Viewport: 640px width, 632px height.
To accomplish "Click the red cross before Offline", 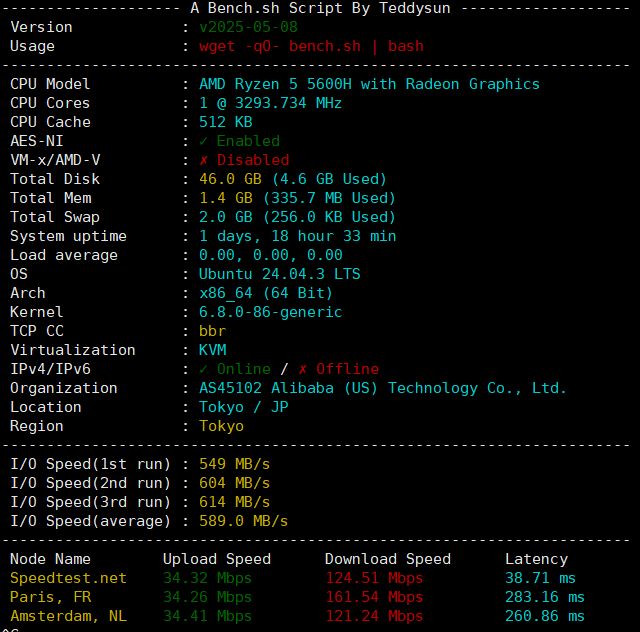I will (303, 369).
